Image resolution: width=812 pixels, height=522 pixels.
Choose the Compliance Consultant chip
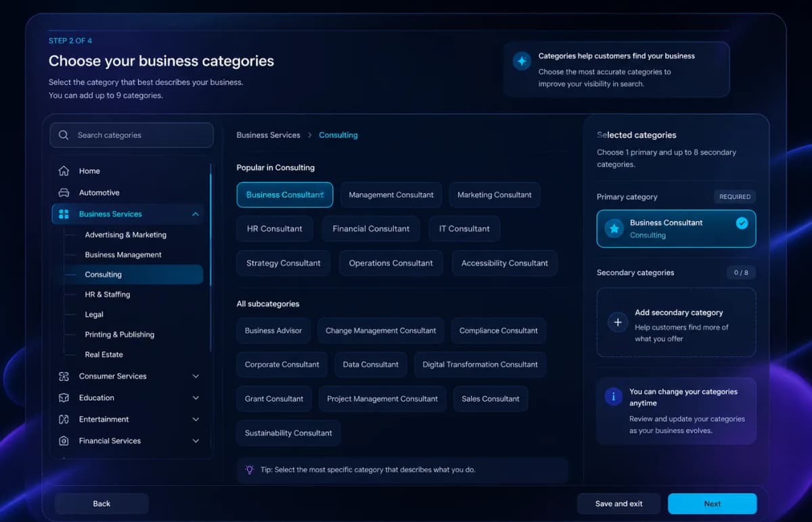[499, 331]
